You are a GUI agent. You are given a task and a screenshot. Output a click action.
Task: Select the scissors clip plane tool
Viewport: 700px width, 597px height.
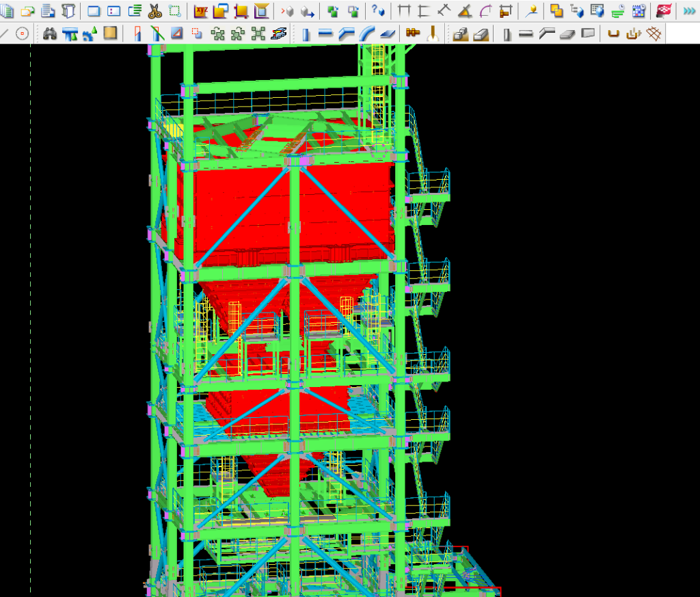click(155, 11)
